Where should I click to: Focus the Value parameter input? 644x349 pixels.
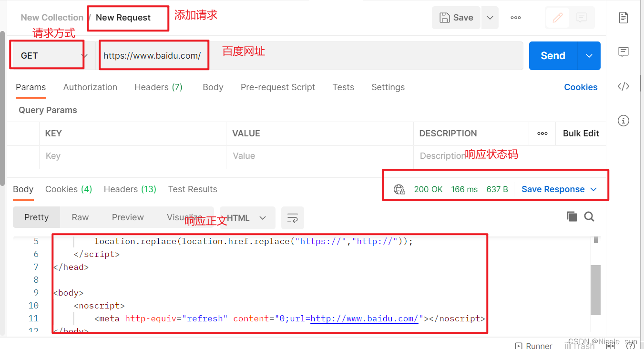(x=320, y=156)
